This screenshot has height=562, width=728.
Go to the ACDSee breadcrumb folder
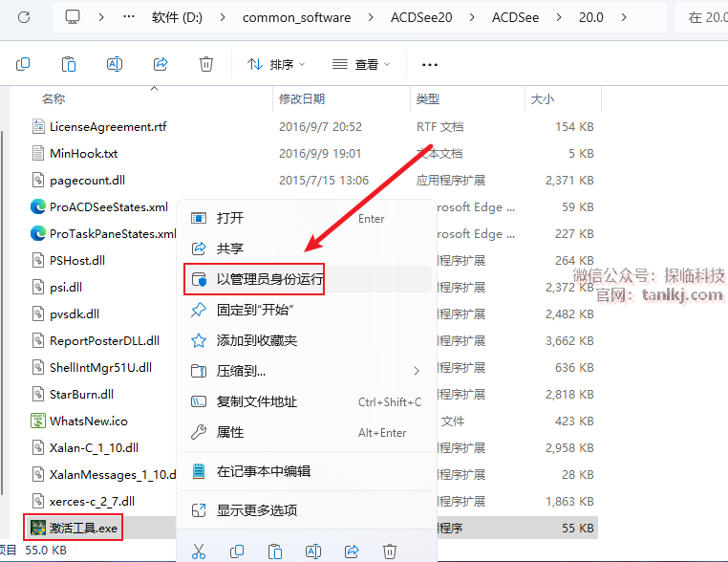tap(515, 17)
